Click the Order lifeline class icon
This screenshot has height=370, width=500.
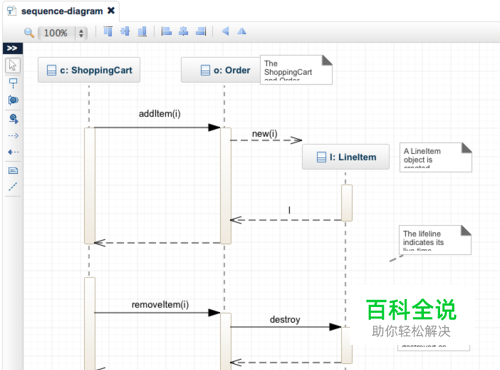point(205,70)
